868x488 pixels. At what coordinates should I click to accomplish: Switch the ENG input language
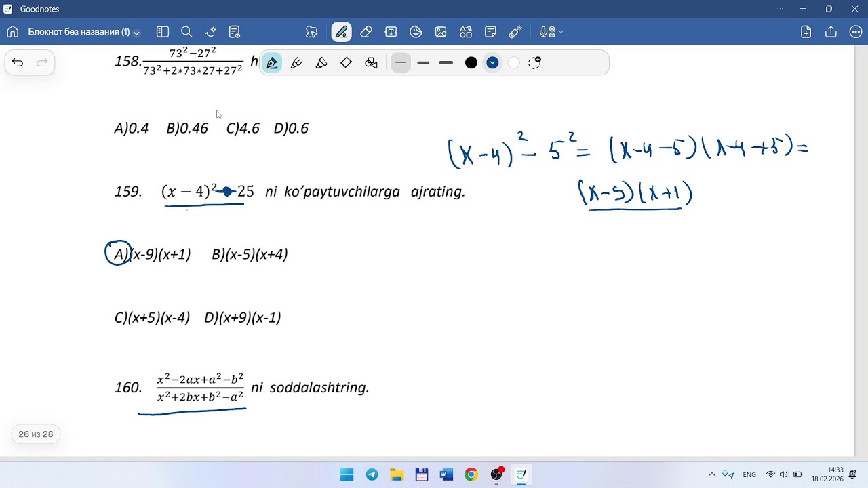pos(749,474)
